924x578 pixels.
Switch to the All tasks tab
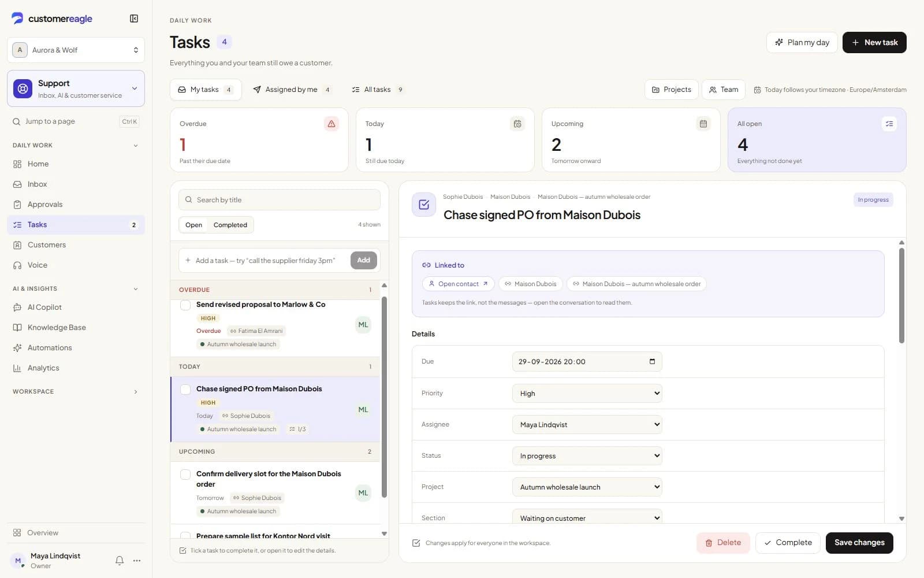(x=378, y=90)
